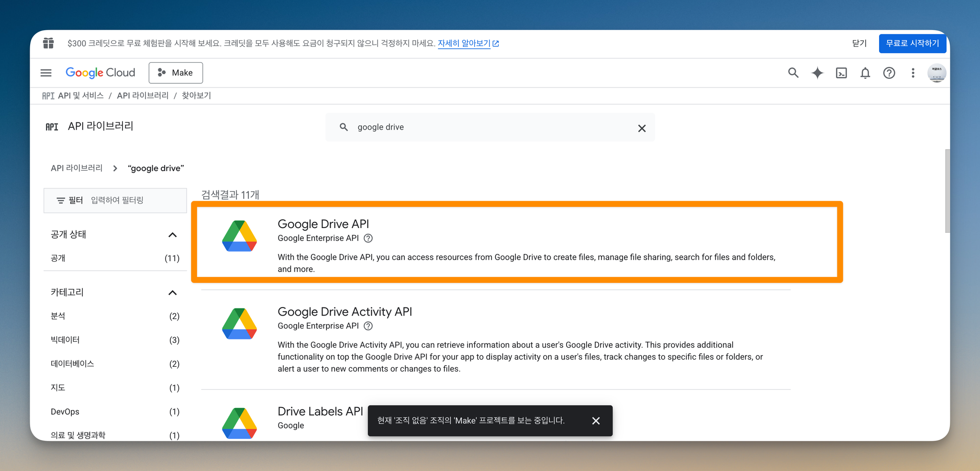This screenshot has height=471, width=980.
Task: Open notifications bell icon
Action: tap(865, 73)
